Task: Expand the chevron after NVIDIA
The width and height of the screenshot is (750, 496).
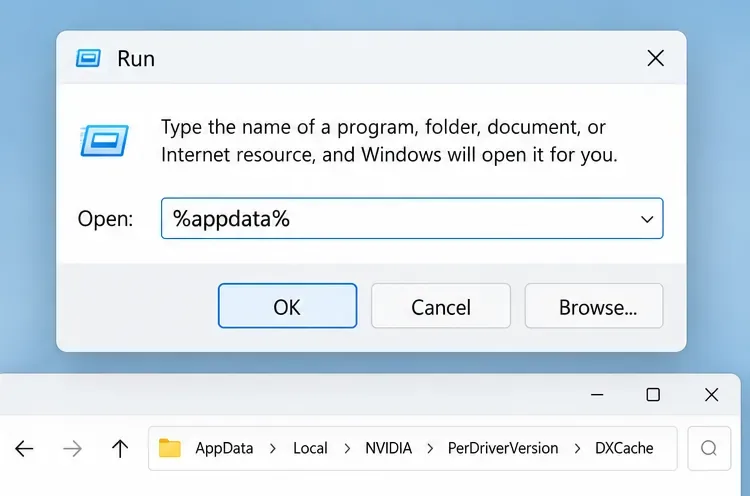Action: pyautogui.click(x=430, y=449)
